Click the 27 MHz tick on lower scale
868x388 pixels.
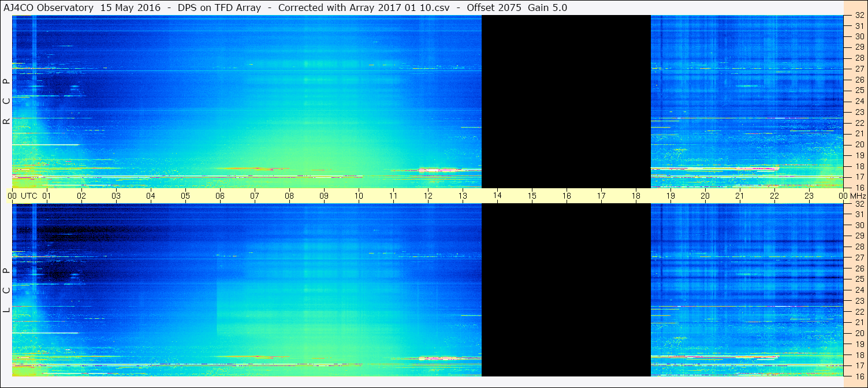click(859, 258)
